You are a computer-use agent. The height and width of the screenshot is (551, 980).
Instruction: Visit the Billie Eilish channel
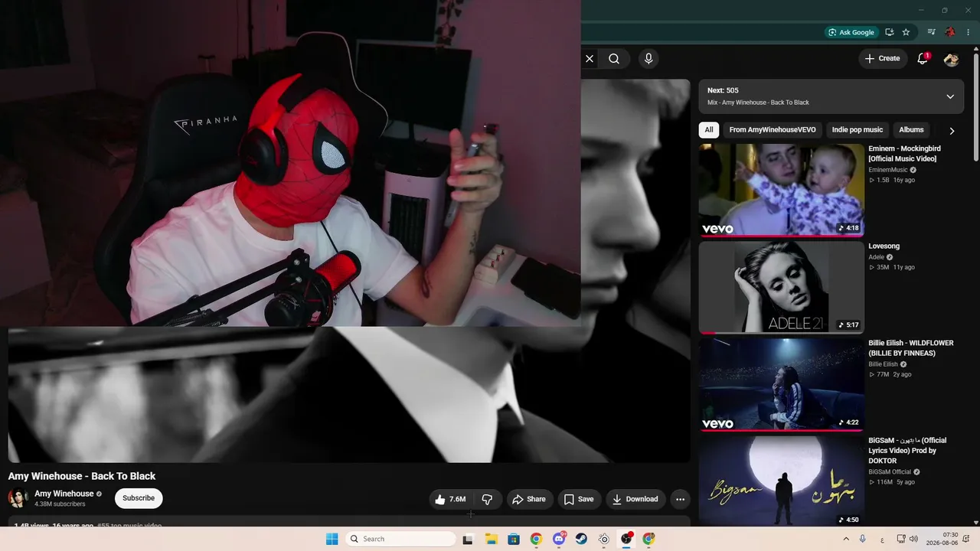click(883, 364)
